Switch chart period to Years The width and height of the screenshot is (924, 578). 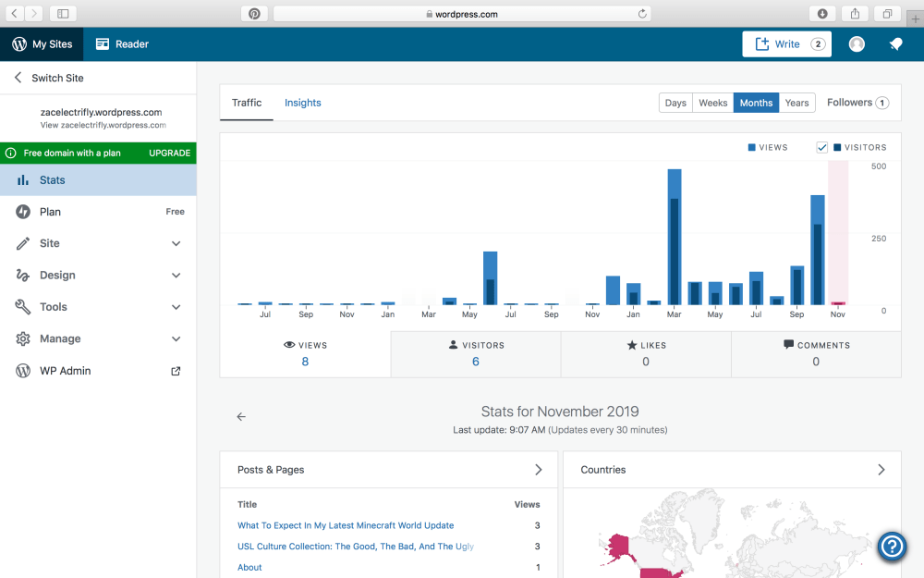click(x=796, y=103)
